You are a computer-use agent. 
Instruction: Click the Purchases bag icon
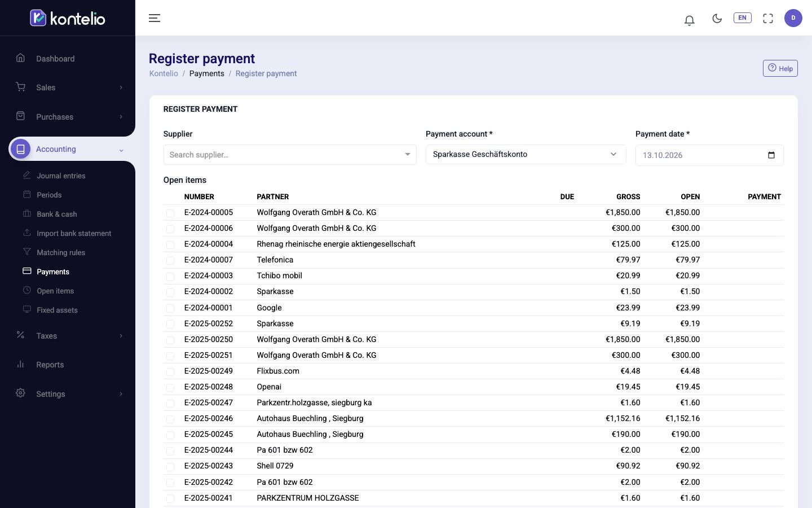click(x=20, y=116)
